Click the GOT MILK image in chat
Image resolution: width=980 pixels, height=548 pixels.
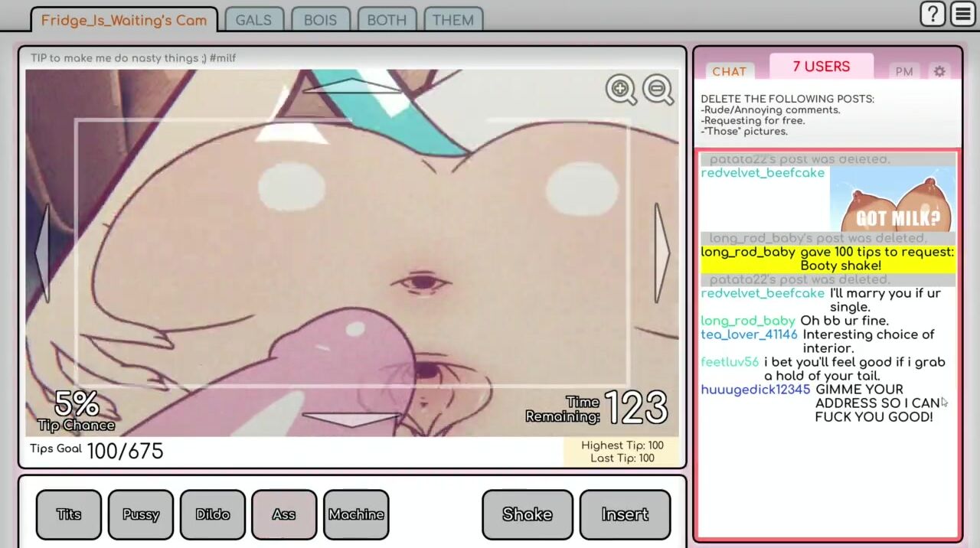pyautogui.click(x=892, y=199)
